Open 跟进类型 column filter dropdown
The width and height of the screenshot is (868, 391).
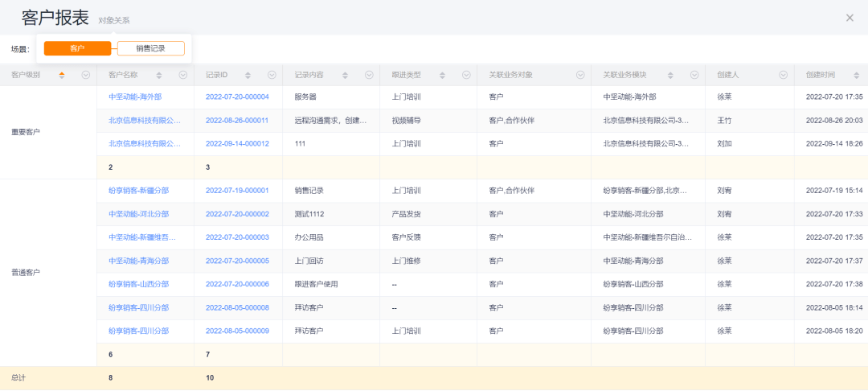pos(467,76)
